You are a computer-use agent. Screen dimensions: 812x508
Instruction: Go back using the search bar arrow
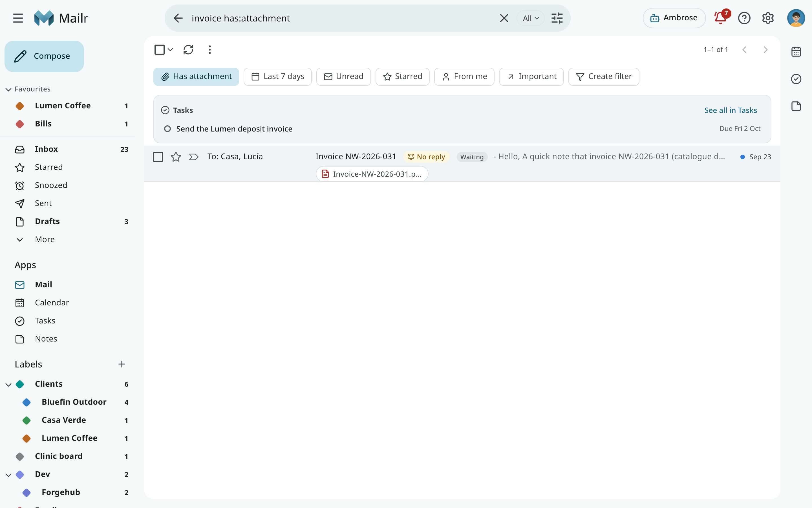coord(178,18)
